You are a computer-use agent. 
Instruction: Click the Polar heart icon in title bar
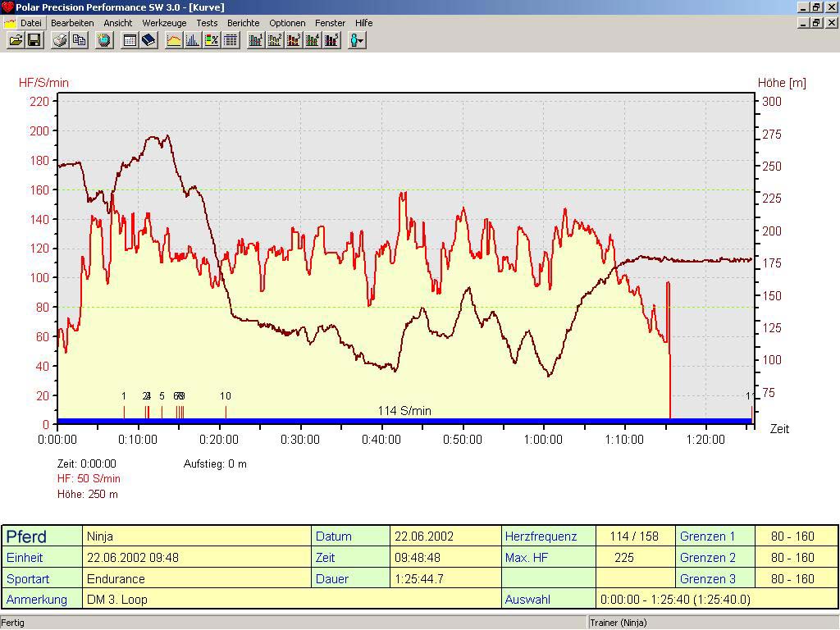click(7, 7)
